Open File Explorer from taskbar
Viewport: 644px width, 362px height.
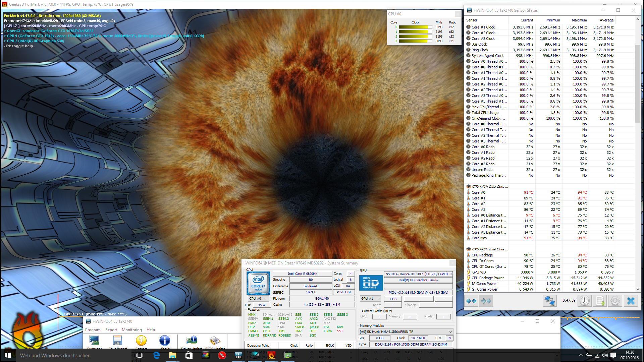[x=172, y=355]
